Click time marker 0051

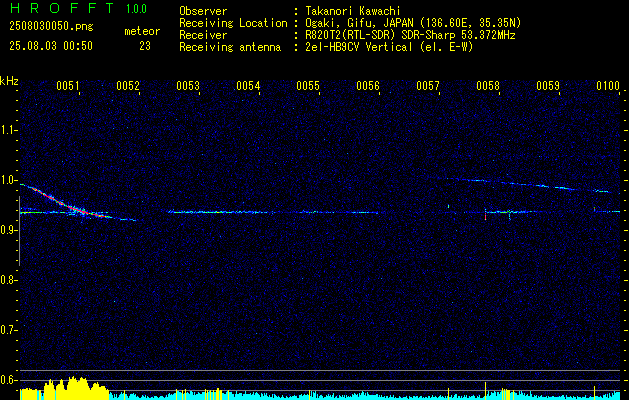[x=67, y=85]
